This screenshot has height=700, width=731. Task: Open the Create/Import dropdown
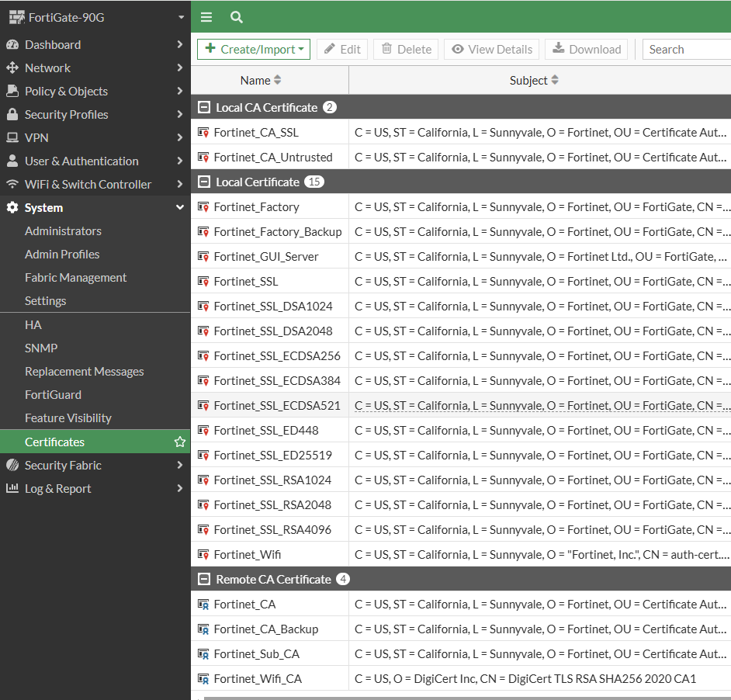254,49
